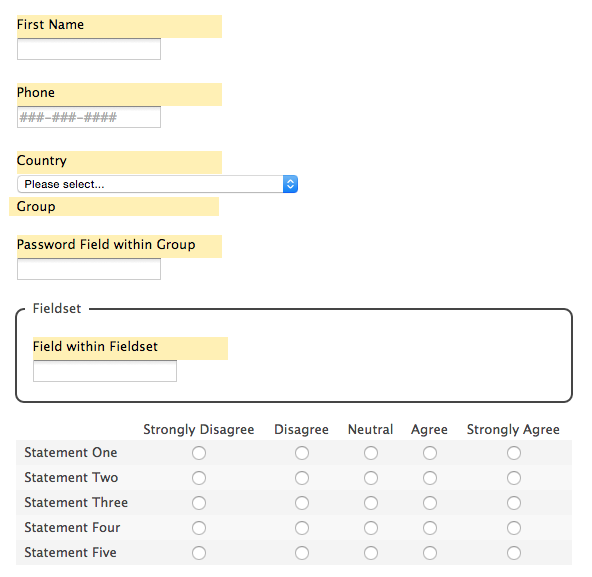Select Agree for Statement Four
This screenshot has width=592, height=577.
pyautogui.click(x=430, y=528)
